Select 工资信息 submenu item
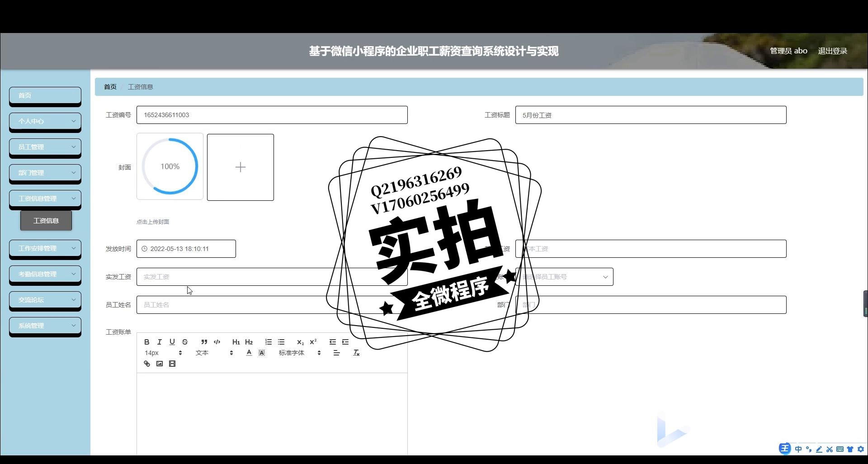 coord(46,221)
